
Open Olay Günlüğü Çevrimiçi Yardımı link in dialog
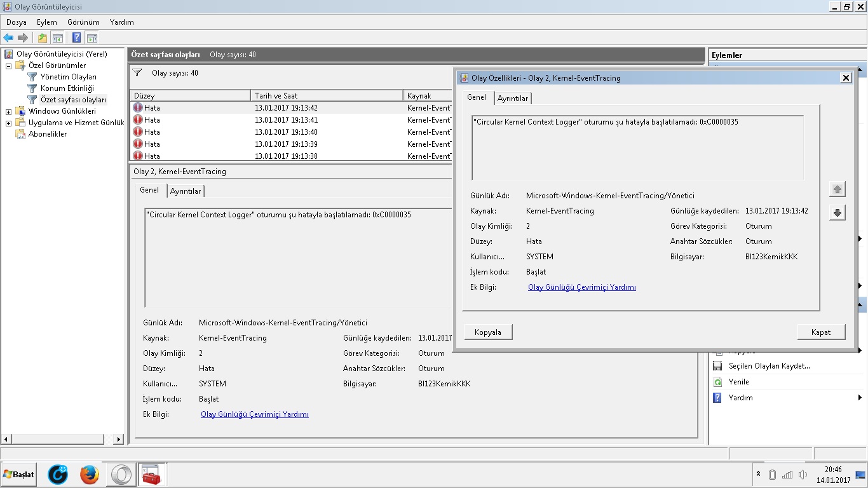pos(581,287)
